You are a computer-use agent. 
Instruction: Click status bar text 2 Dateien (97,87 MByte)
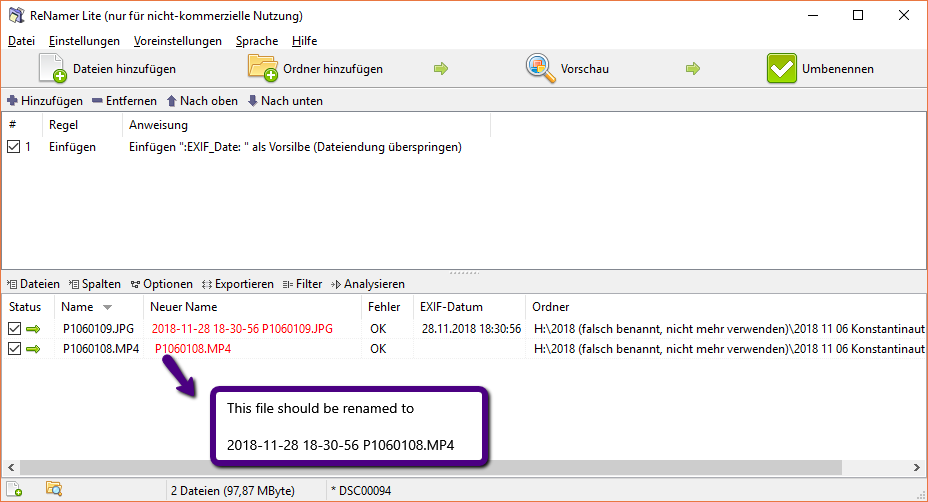[x=233, y=490]
